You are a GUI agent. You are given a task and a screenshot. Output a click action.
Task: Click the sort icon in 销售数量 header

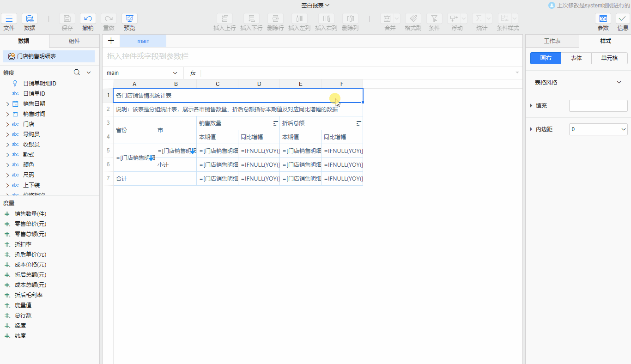click(276, 123)
